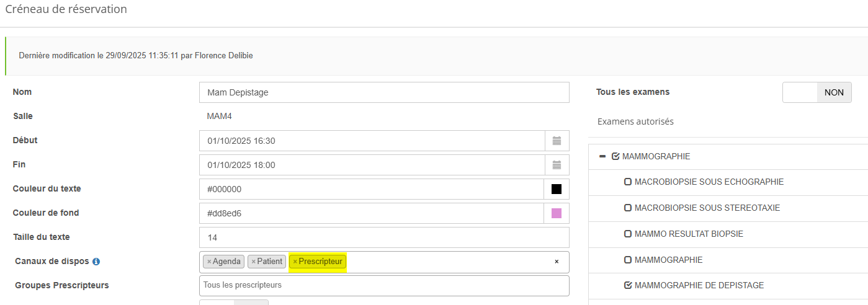
Task: Check MACROBIOPSIE SOUS STEREOTAXIE exam
Action: tap(628, 208)
